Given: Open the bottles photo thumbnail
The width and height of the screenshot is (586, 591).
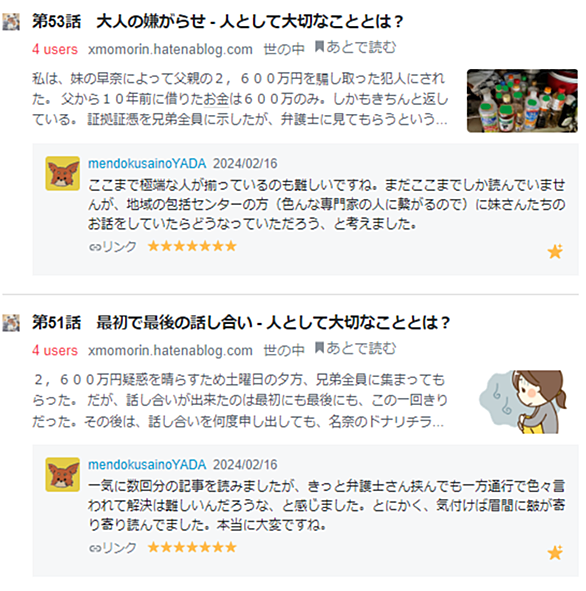Looking at the screenshot, I should pos(522,101).
